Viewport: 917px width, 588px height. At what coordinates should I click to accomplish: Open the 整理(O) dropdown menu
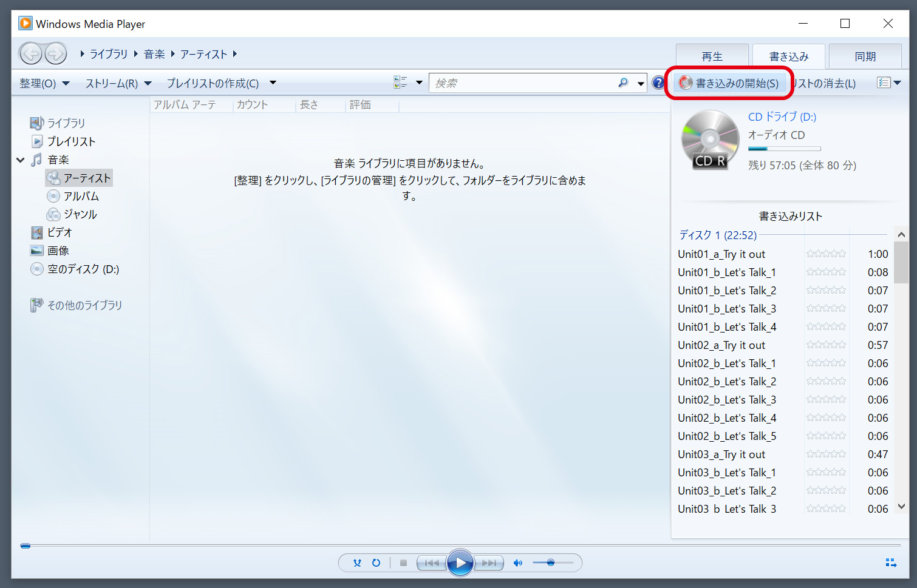point(44,83)
